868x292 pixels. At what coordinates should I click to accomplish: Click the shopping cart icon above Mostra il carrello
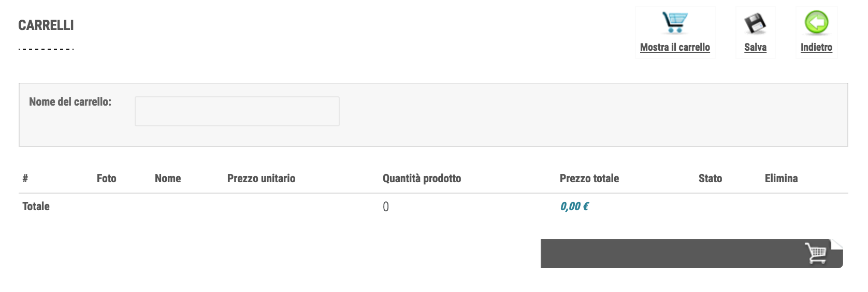coord(675,23)
